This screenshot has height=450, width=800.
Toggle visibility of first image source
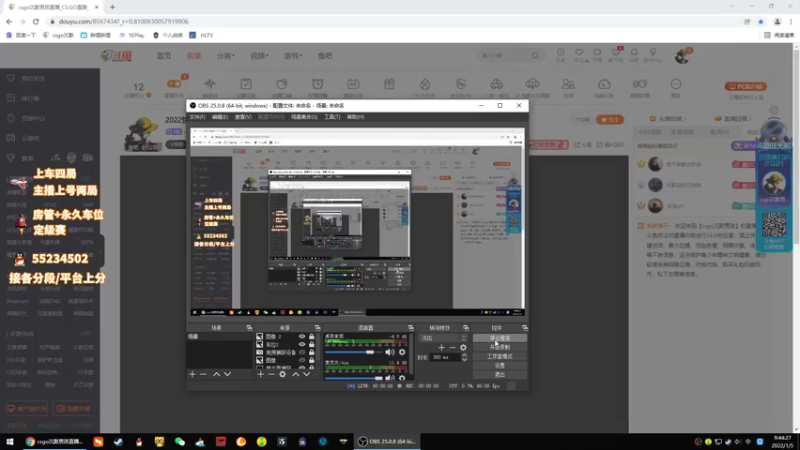click(302, 337)
